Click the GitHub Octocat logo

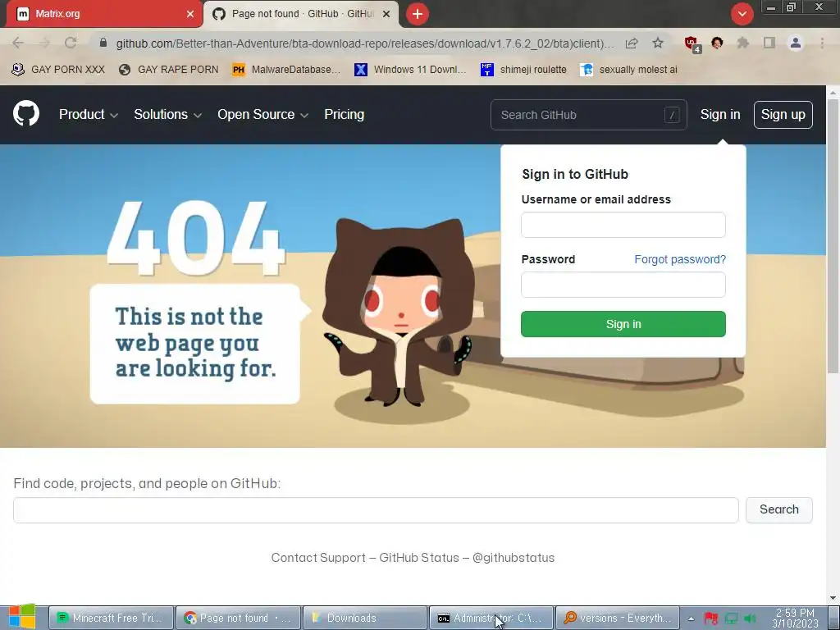[26, 113]
